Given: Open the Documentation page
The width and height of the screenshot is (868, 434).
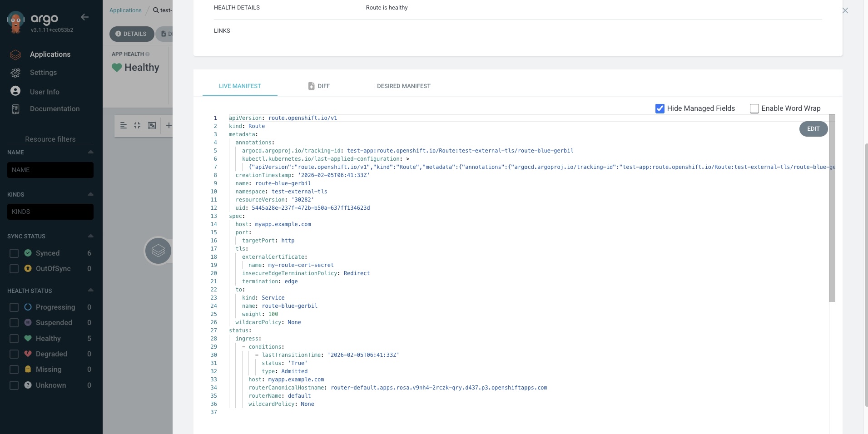Looking at the screenshot, I should [55, 109].
